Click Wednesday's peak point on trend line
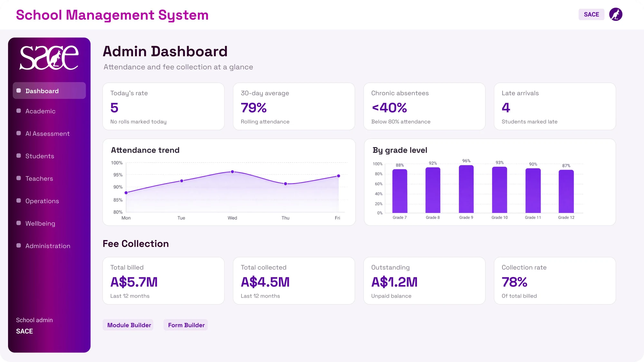Viewport: 644px width, 362px height. click(232, 172)
